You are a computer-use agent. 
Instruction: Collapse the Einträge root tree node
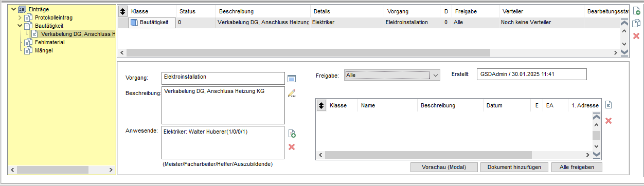[x=13, y=9]
